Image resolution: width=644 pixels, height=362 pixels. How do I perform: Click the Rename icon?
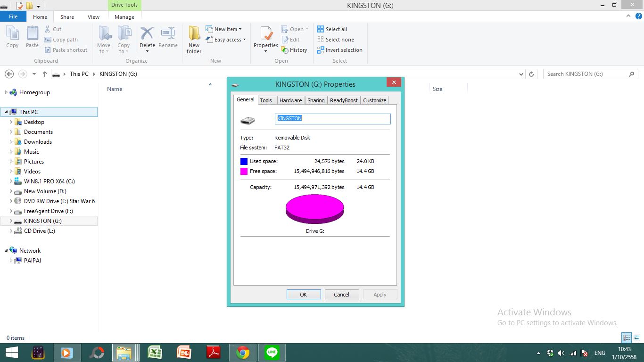[x=168, y=33]
